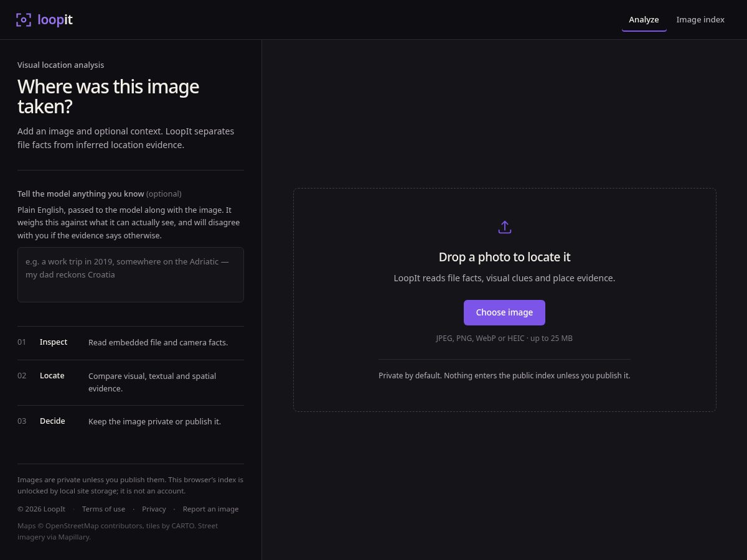Screen dimensions: 747x560
Task: Click the loopit wordmark text
Action: point(55,20)
